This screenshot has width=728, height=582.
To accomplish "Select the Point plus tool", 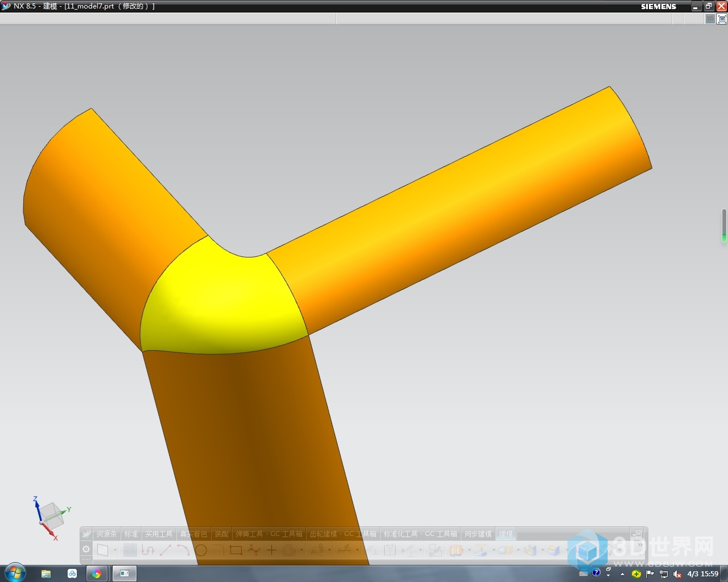I will coord(271,550).
